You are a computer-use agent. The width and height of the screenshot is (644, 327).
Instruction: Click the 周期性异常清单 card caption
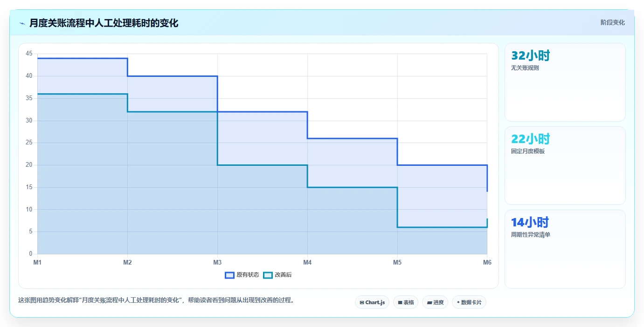[x=531, y=235]
